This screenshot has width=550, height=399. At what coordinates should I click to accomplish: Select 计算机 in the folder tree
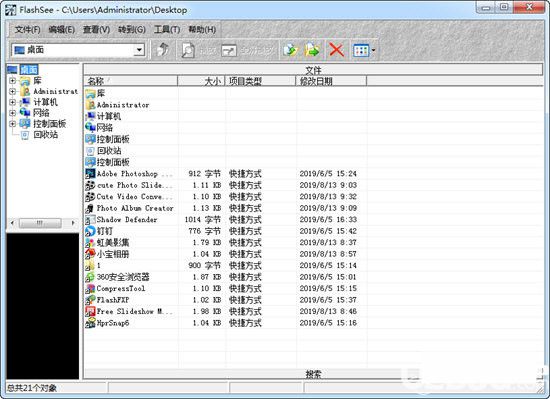pos(46,102)
